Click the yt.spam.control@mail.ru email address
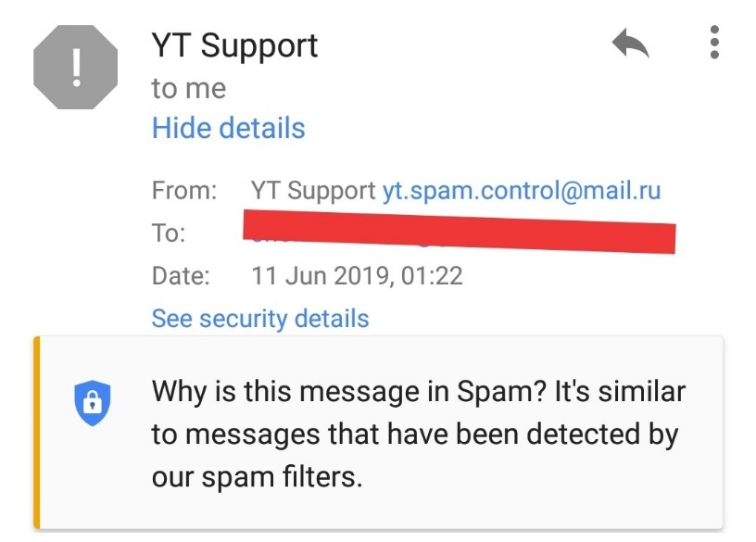This screenshot has height=542, width=756. click(522, 192)
